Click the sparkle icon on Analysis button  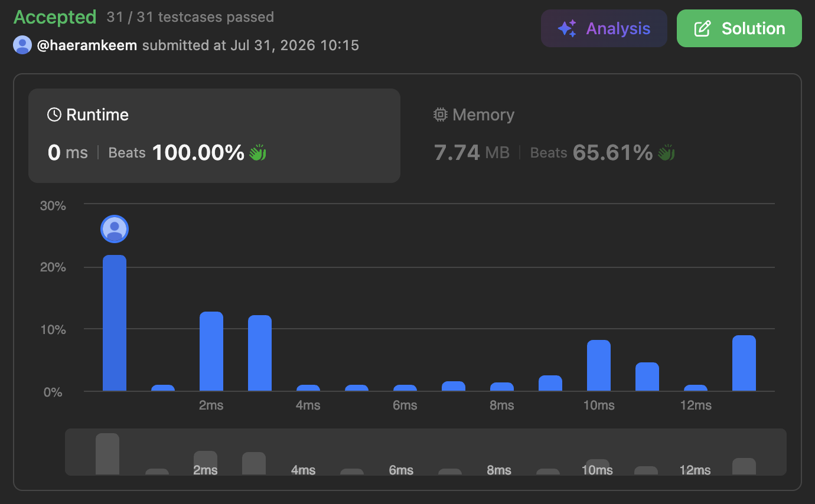[567, 28]
